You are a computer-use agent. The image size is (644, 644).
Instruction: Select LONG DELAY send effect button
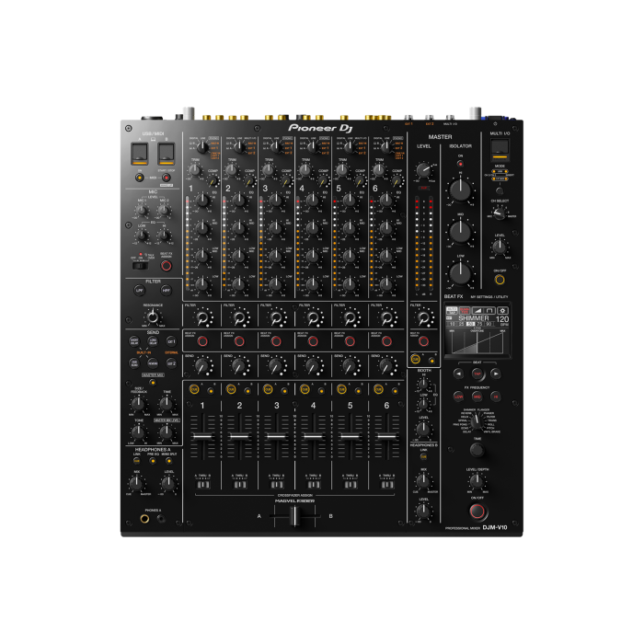[153, 341]
